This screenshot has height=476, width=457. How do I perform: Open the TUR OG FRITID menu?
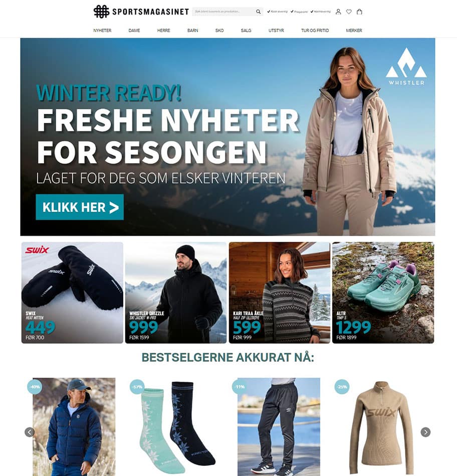pyautogui.click(x=315, y=31)
